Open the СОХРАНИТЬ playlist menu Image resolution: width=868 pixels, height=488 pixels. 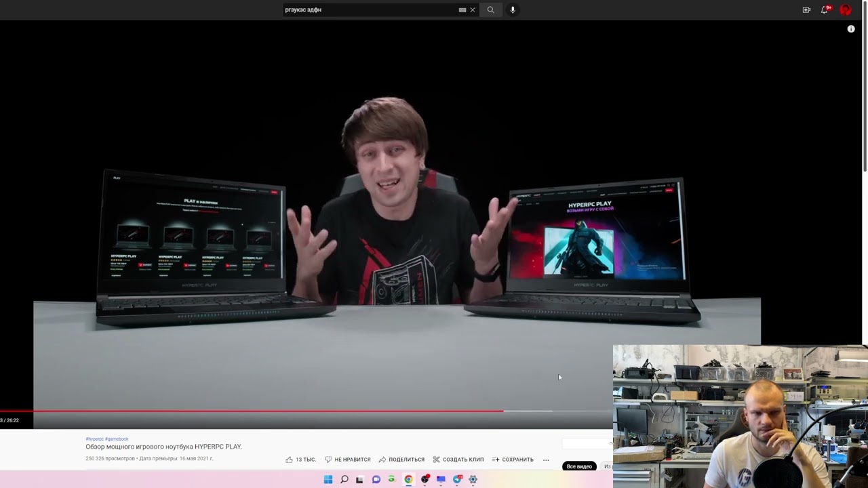click(x=513, y=460)
